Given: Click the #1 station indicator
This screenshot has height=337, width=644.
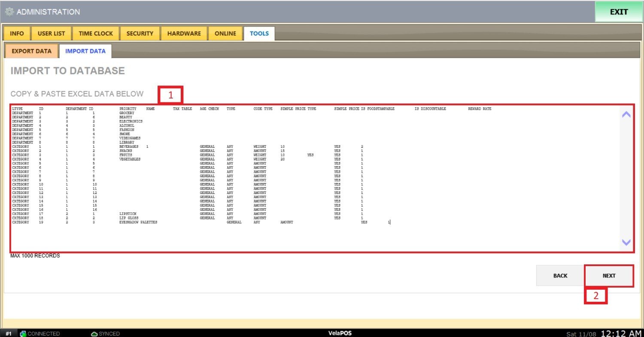Looking at the screenshot, I should (x=9, y=334).
